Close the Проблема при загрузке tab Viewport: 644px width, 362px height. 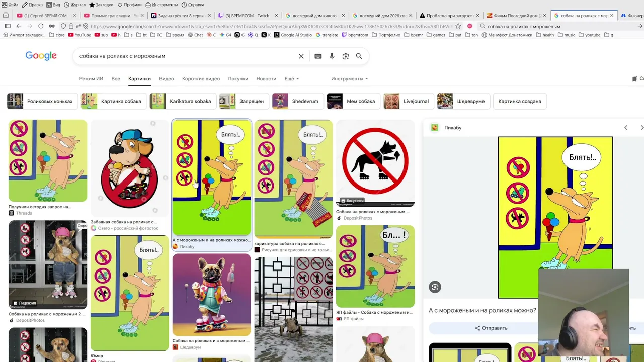point(476,16)
